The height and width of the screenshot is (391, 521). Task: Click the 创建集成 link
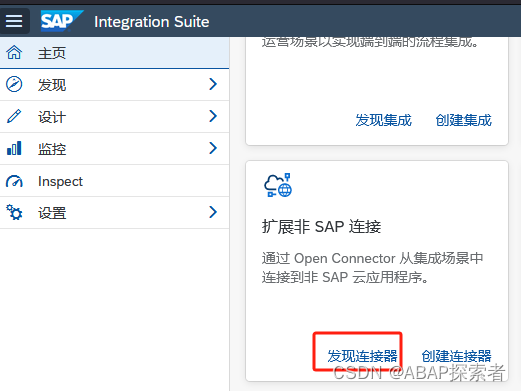tap(463, 120)
